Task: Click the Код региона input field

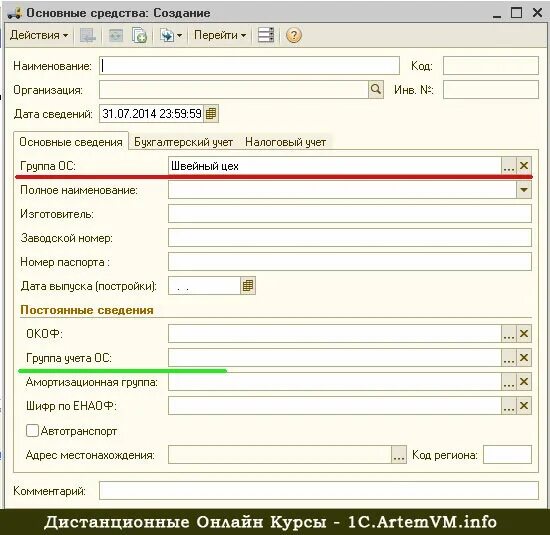Action: tap(507, 455)
